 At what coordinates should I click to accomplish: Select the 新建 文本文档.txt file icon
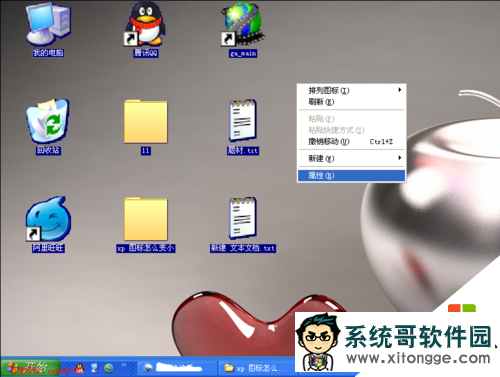click(243, 218)
